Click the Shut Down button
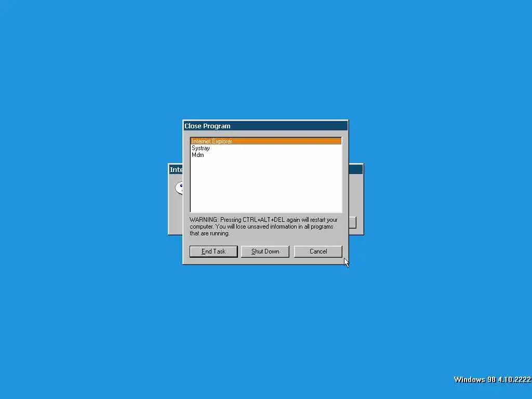 [x=265, y=251]
